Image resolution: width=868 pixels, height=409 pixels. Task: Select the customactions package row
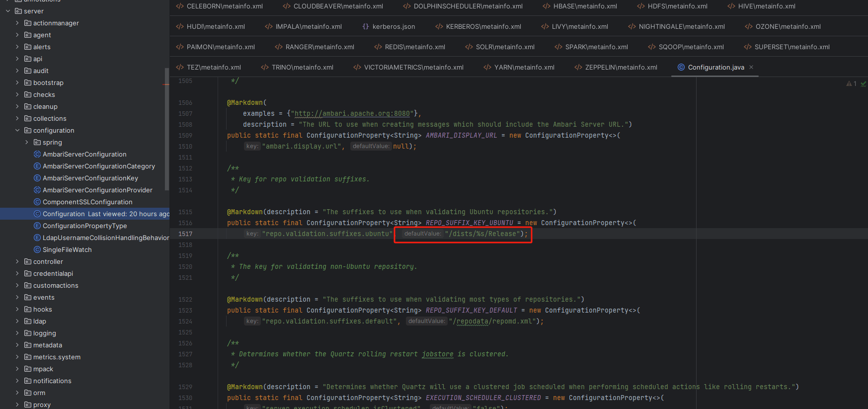pos(84,285)
